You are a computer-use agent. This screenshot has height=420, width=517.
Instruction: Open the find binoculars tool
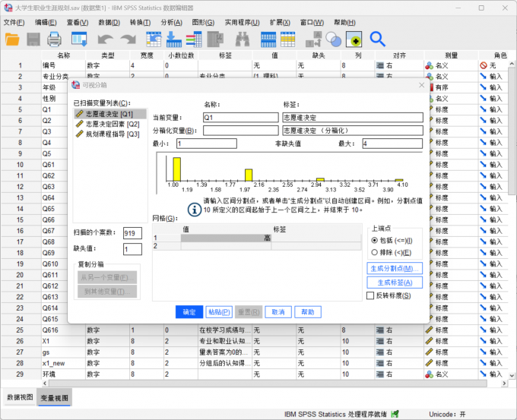click(x=243, y=39)
